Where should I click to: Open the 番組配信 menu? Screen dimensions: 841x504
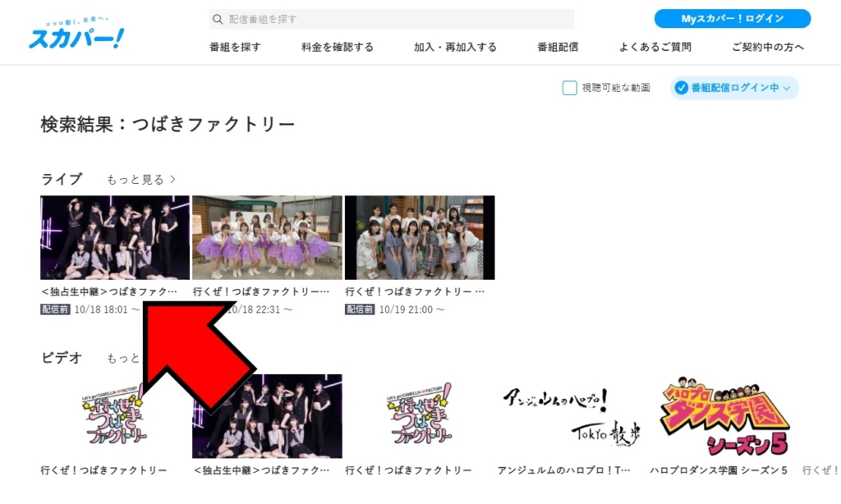pos(558,47)
